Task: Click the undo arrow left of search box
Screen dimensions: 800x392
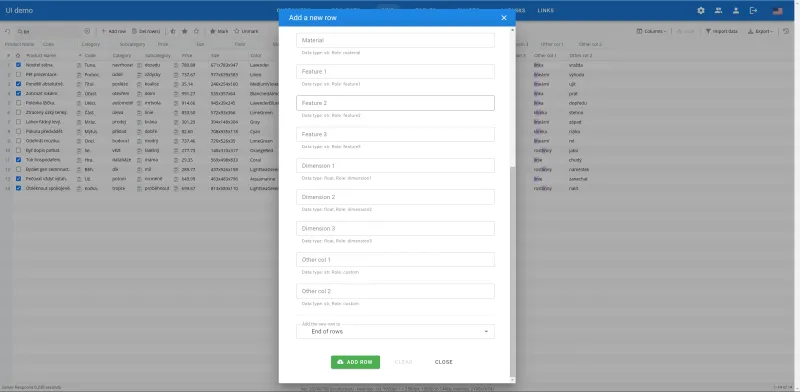Action: point(8,31)
